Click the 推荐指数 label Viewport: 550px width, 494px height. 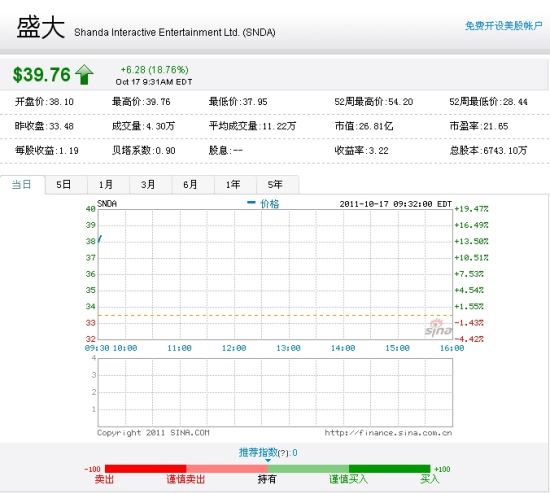(258, 453)
